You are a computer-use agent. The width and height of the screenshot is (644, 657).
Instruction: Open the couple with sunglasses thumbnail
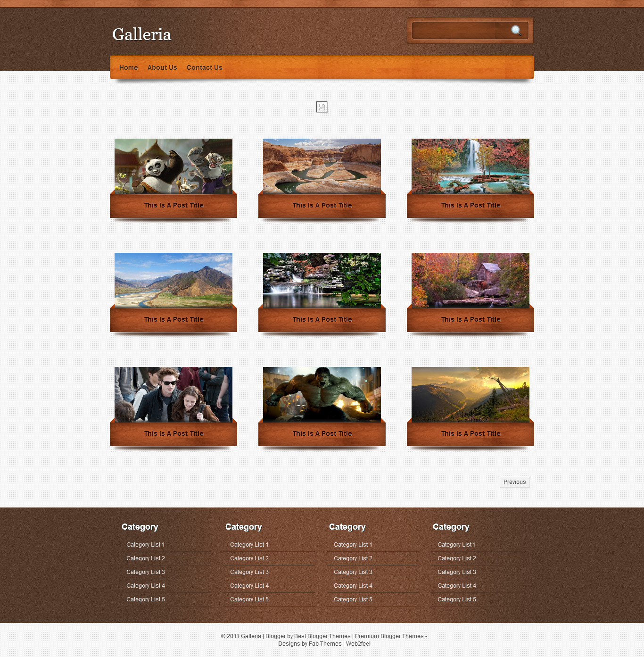173,394
